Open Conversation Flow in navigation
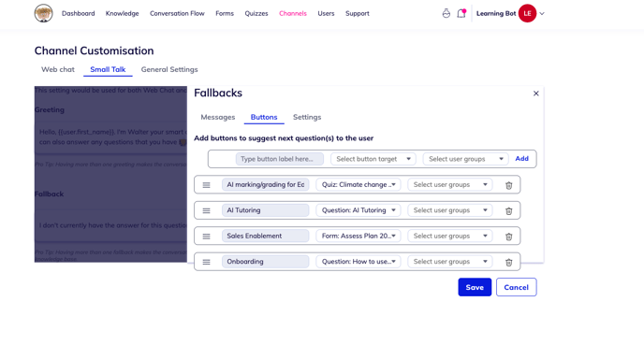Image resolution: width=644 pixels, height=359 pixels. [x=177, y=13]
